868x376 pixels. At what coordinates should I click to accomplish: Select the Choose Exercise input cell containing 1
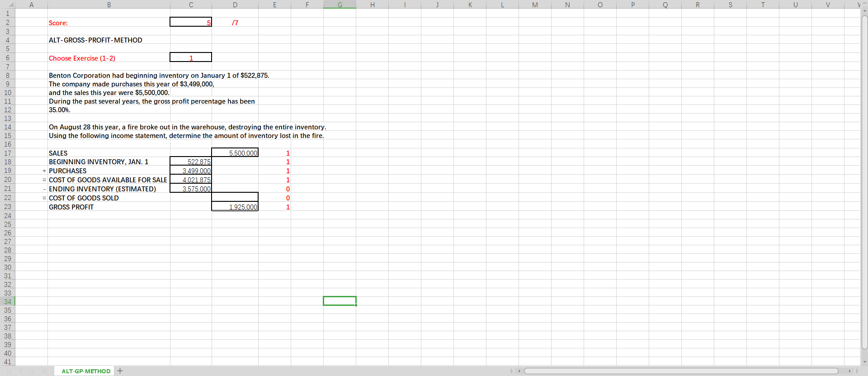coord(191,57)
